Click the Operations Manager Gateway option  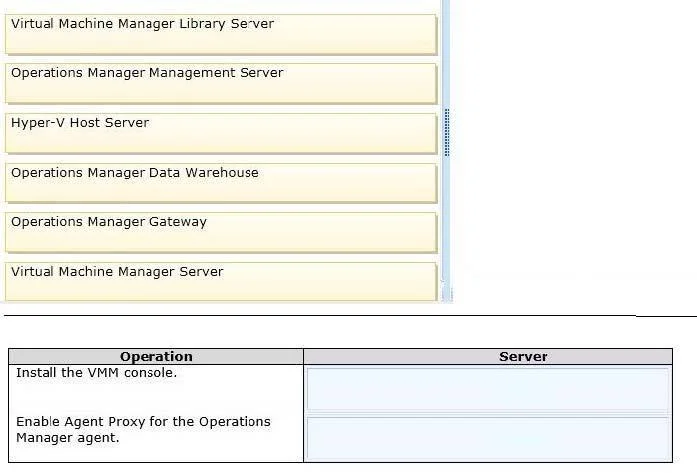[x=221, y=232]
